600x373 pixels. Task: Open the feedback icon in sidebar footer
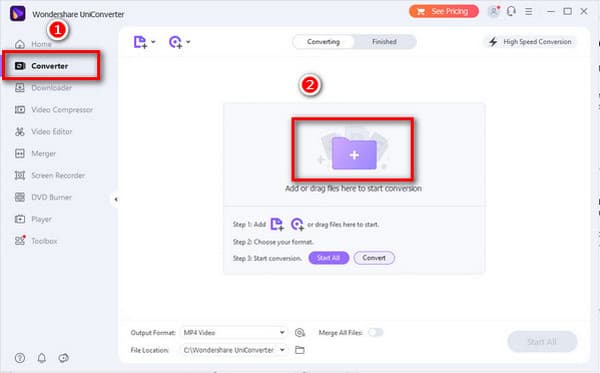pyautogui.click(x=64, y=358)
